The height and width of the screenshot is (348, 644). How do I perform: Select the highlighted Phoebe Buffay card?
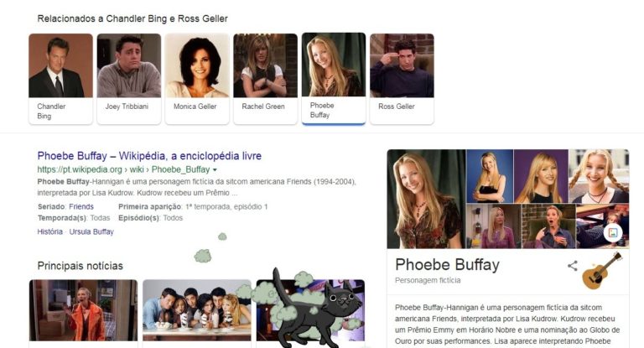334,78
